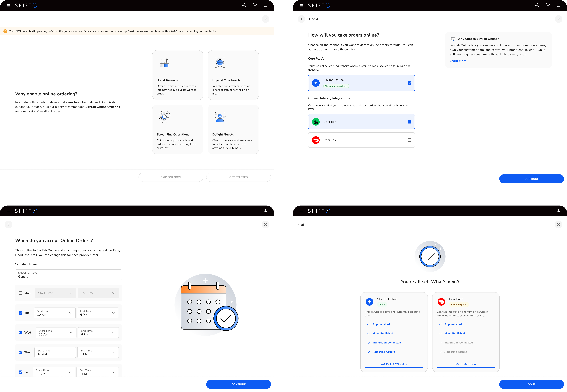Open Wed End Time dropdown

tap(98, 333)
